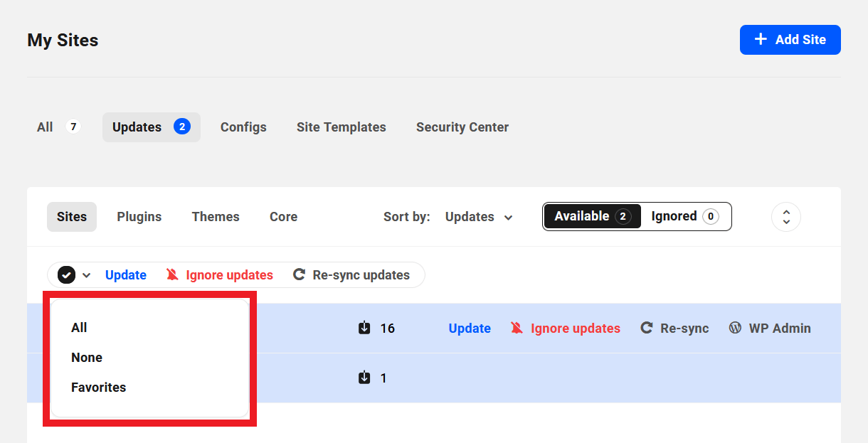Screen dimensions: 868x443
Task: Switch to the Core sub-tab
Action: point(283,217)
